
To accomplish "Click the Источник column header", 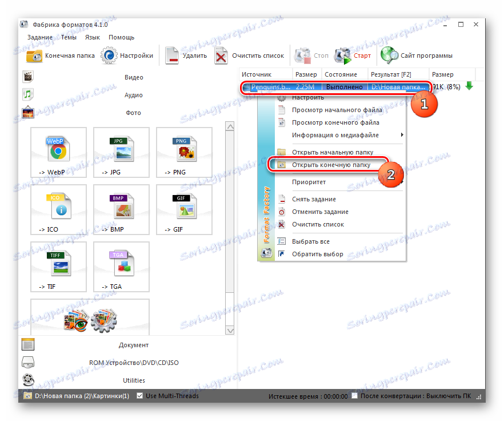I will (266, 74).
